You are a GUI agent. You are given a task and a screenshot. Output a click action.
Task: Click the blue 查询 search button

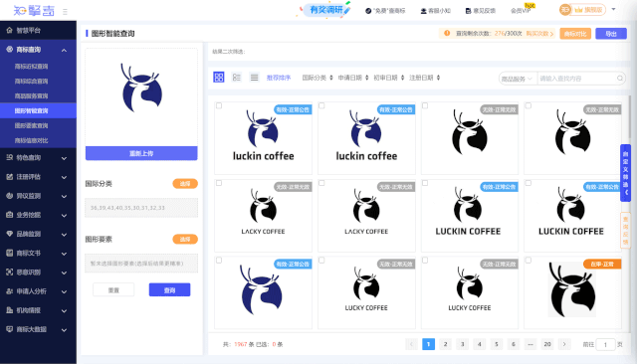(x=169, y=290)
